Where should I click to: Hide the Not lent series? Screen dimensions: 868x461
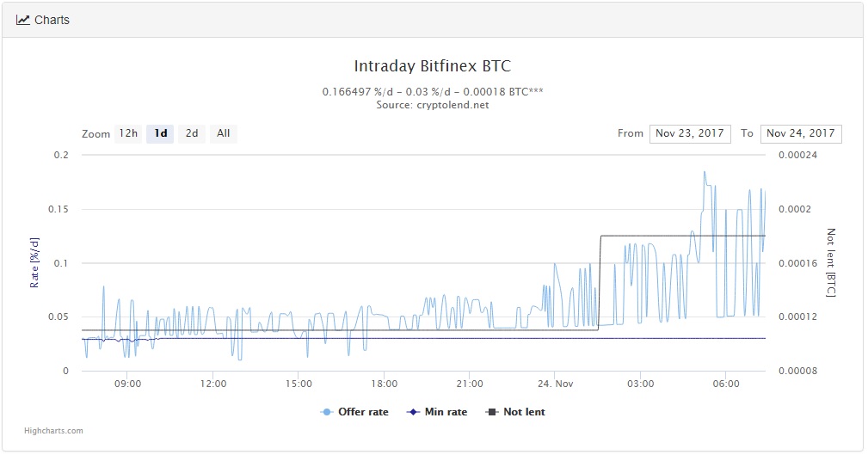coord(524,412)
